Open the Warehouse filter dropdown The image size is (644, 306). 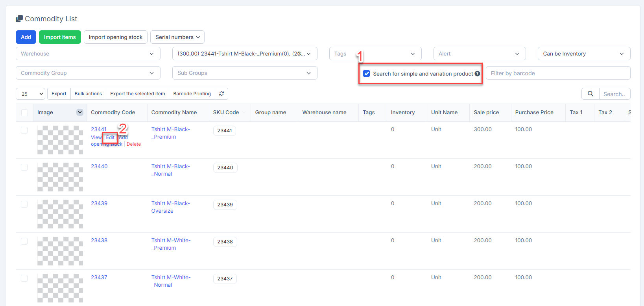88,54
